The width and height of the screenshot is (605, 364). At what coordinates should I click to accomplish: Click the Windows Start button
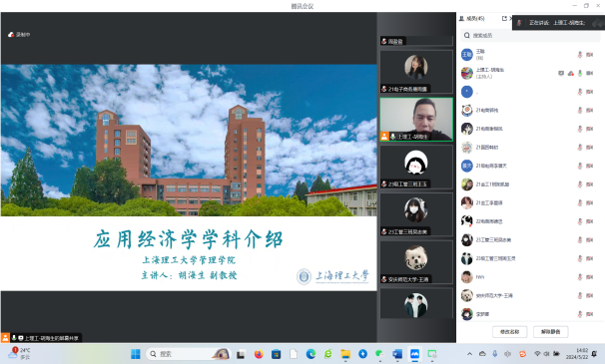click(x=136, y=354)
